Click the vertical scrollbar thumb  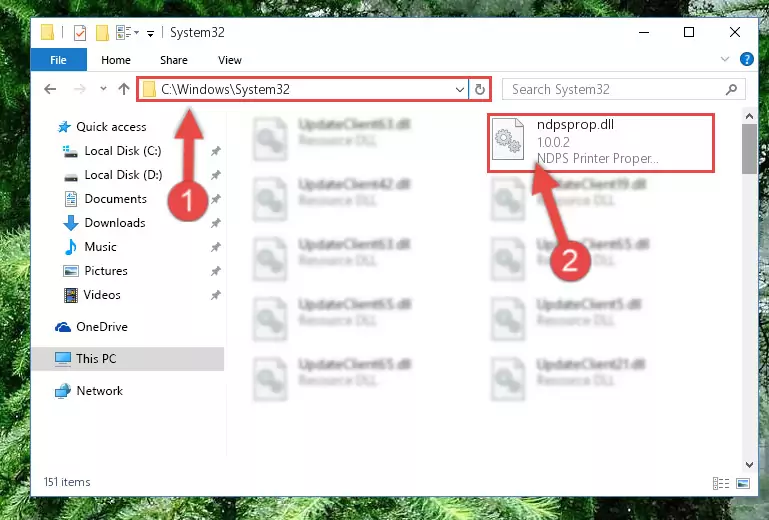pos(749,149)
